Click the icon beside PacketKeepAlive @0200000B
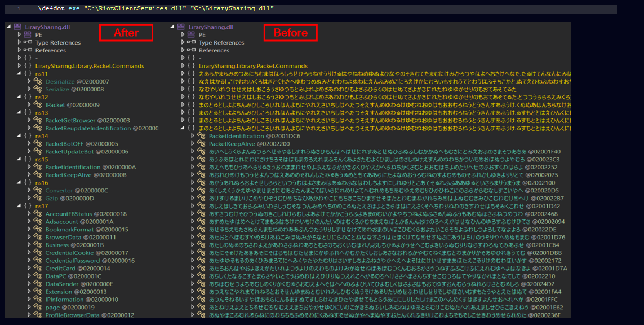The width and height of the screenshot is (644, 325). click(38, 175)
